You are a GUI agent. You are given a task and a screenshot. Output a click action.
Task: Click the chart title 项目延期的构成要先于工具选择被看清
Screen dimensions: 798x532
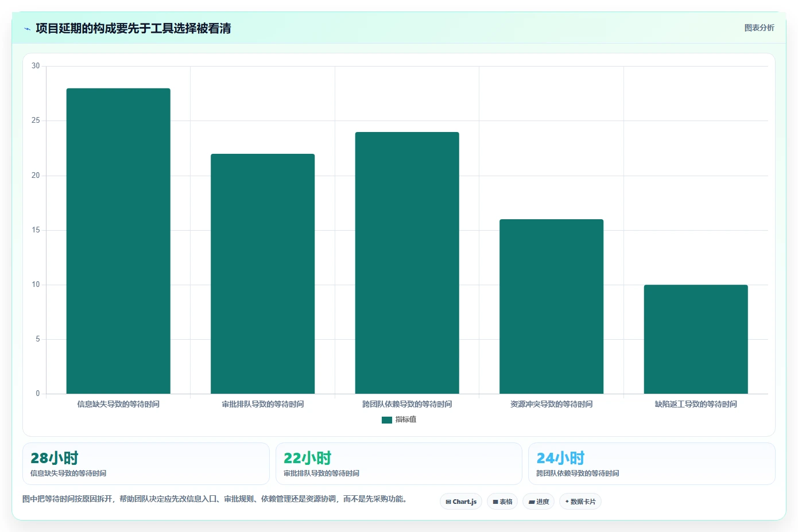pos(133,29)
